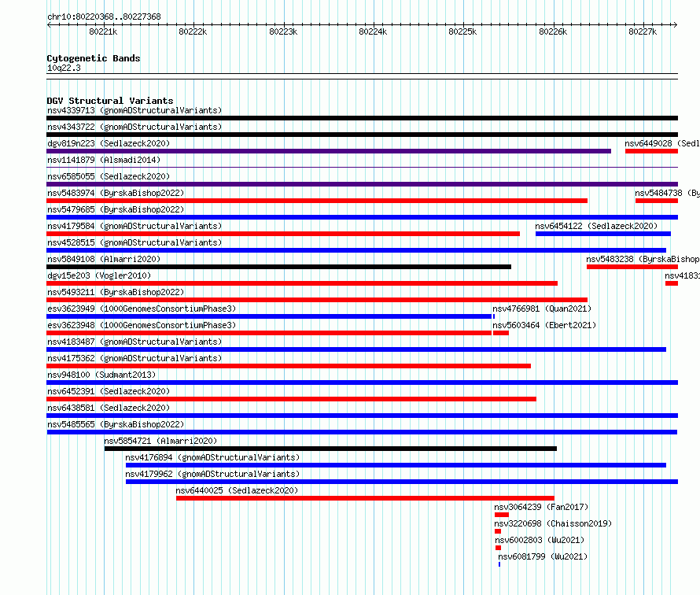Click nsv6081799 Wu2021 label
Image resolution: width=700 pixels, height=595 pixels.
(543, 556)
